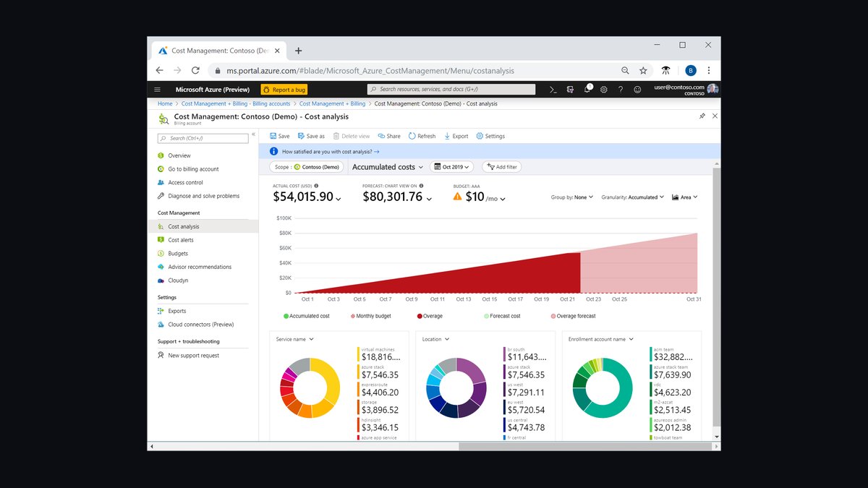The image size is (868, 488).
Task: Toggle the Overage legend item
Action: [x=430, y=316]
